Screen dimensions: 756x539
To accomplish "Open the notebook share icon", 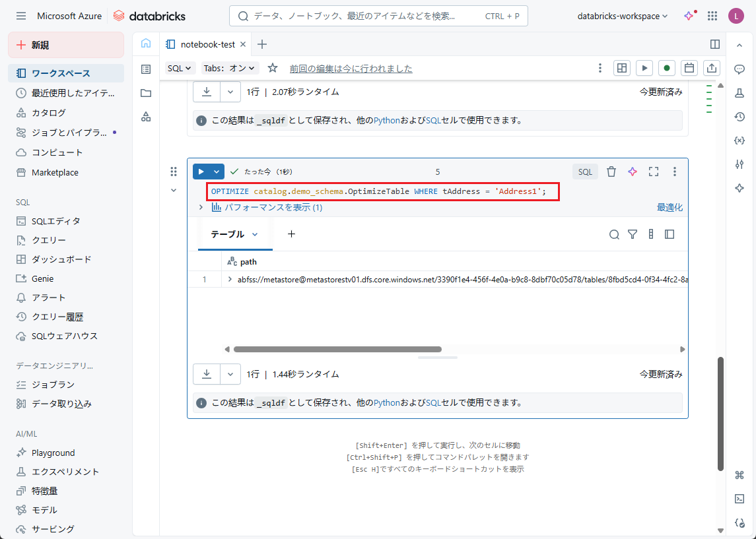I will (711, 68).
